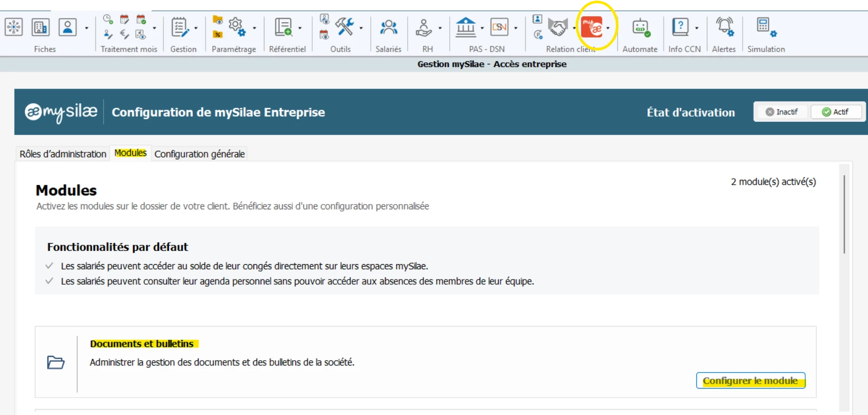868x415 pixels.
Task: Set activation state to Inactif
Action: tap(782, 112)
